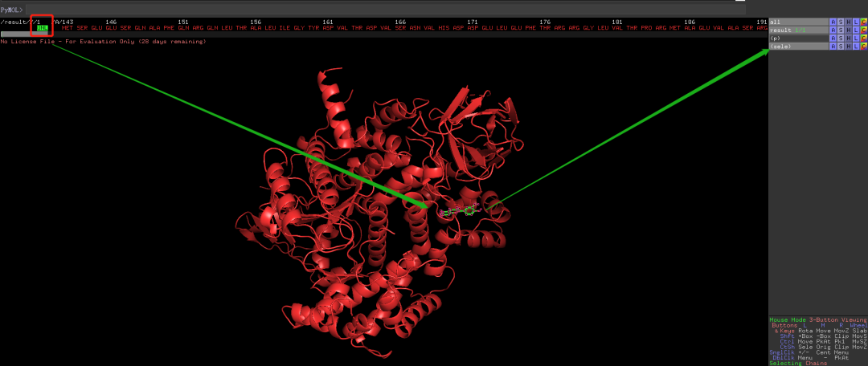Click the L (Label) button for result
Screen dimensions: 868x366
857,30
